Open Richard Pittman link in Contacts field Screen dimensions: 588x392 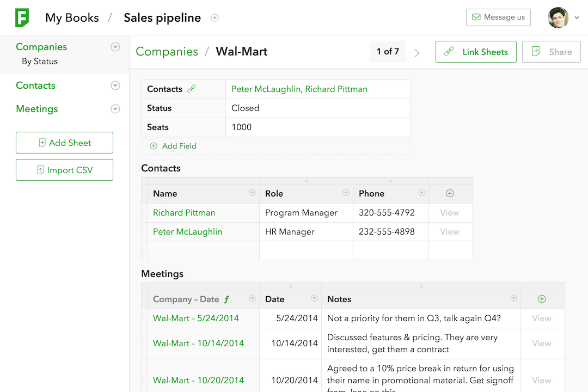tap(336, 89)
